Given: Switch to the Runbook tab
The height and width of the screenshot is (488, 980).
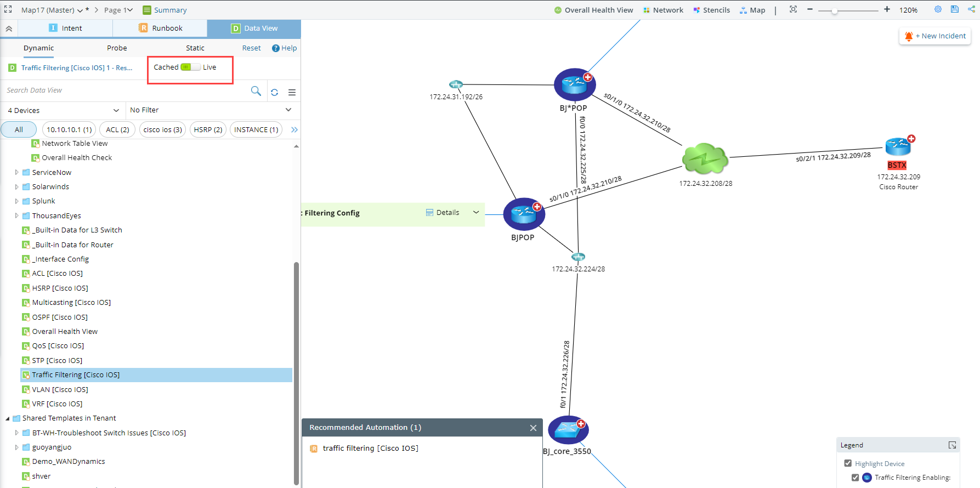Looking at the screenshot, I should 160,28.
